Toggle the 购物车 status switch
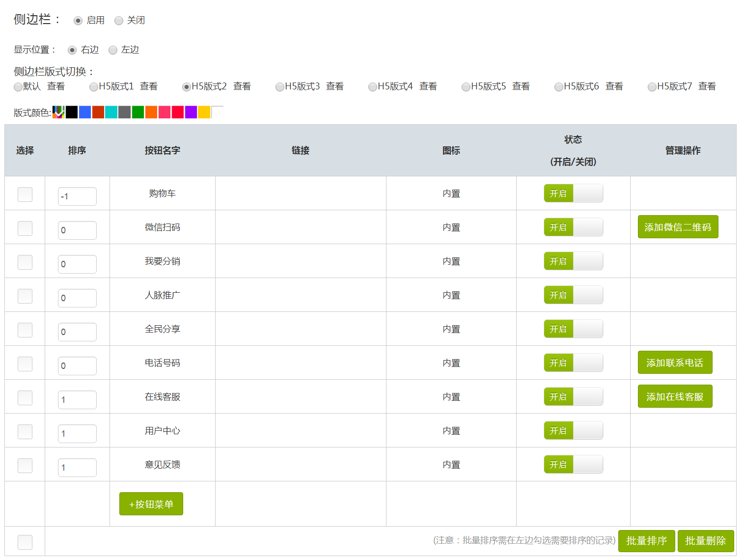744x560 pixels. 573,194
